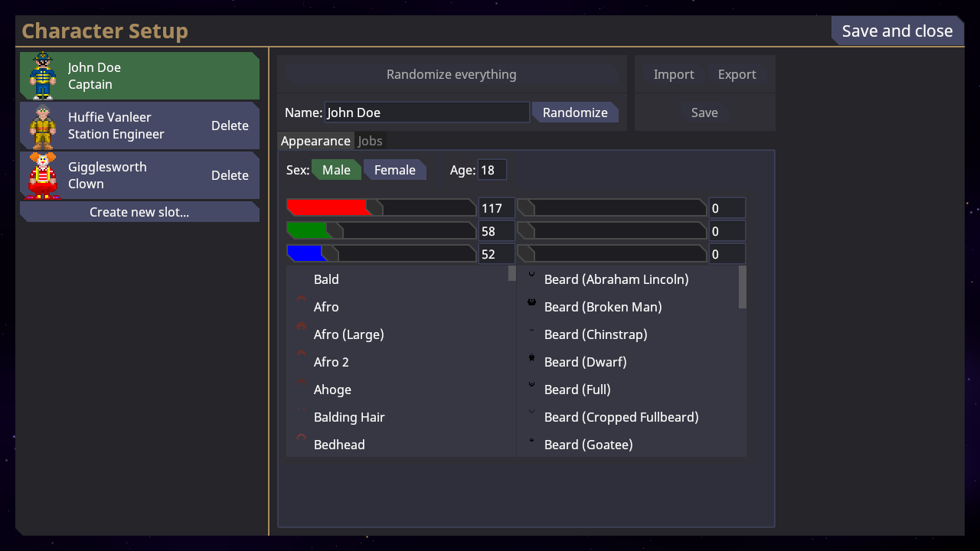980x551 pixels.
Task: Click the Gigglesworth clown sprite
Action: [x=43, y=176]
